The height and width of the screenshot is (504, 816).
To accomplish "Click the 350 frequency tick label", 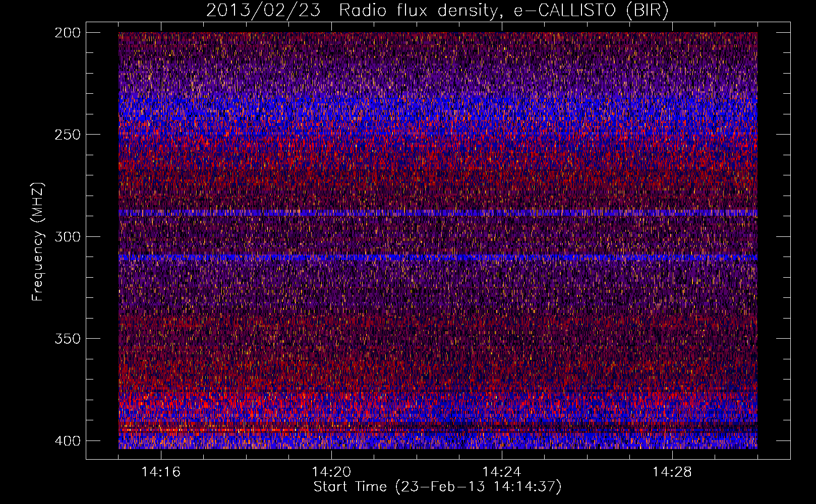I will pyautogui.click(x=67, y=338).
